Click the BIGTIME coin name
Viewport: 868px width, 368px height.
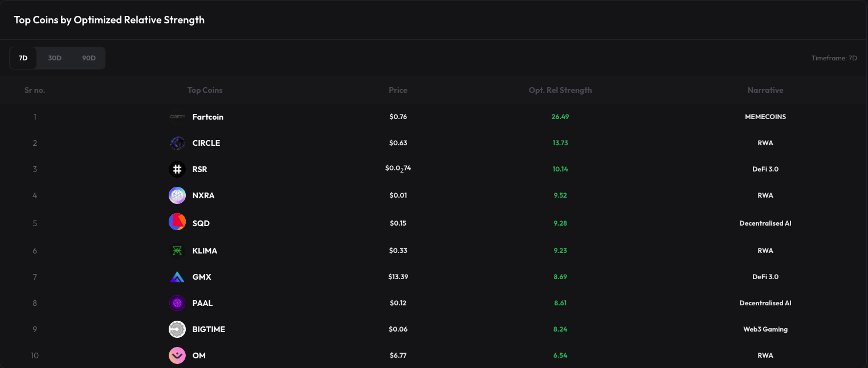point(209,329)
